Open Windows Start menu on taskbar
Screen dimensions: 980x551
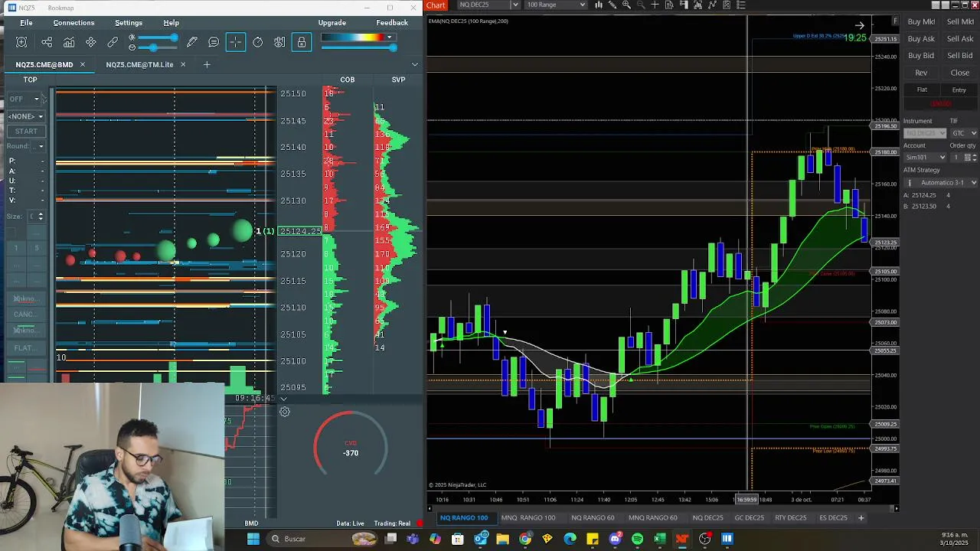(253, 539)
